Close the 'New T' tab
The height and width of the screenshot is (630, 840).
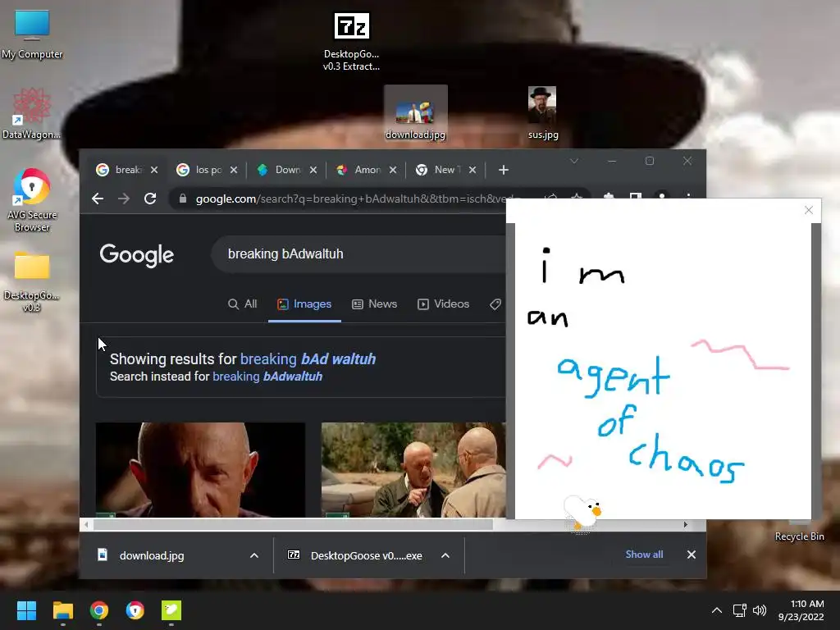point(472,170)
